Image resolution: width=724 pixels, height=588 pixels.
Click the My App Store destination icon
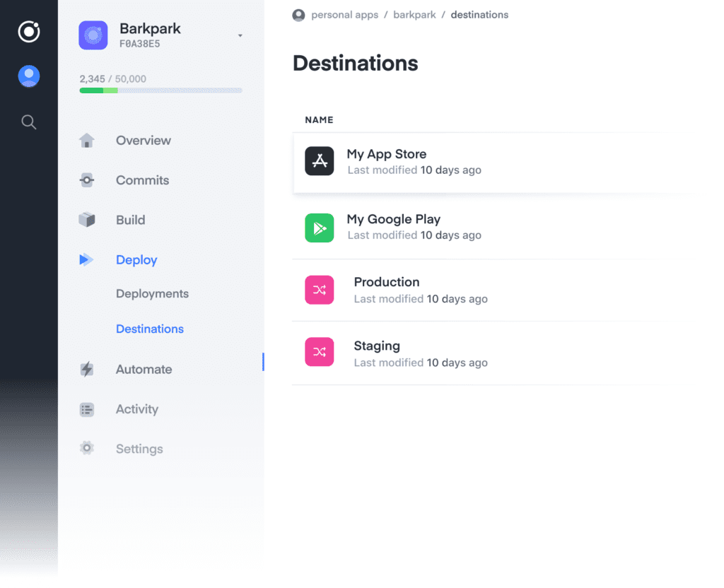320,161
